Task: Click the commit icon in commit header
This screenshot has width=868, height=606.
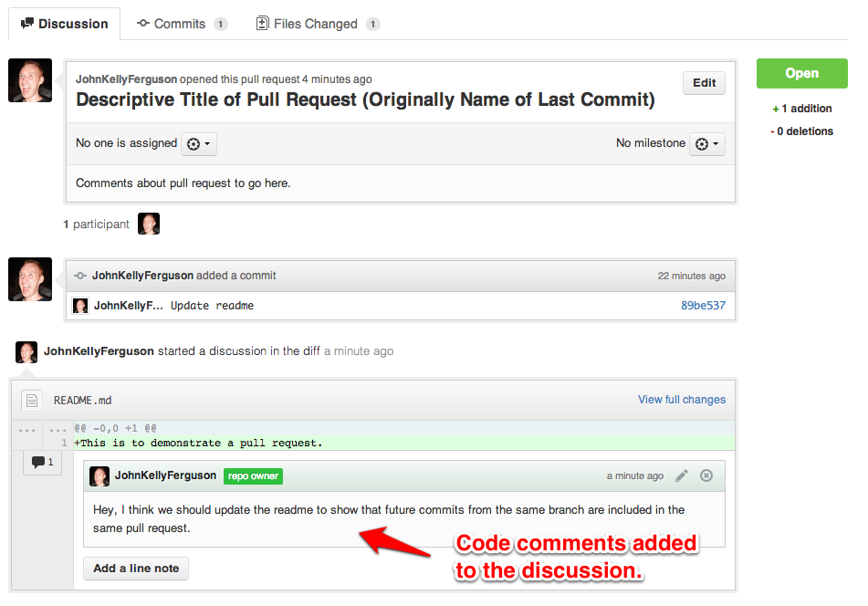Action: (80, 276)
